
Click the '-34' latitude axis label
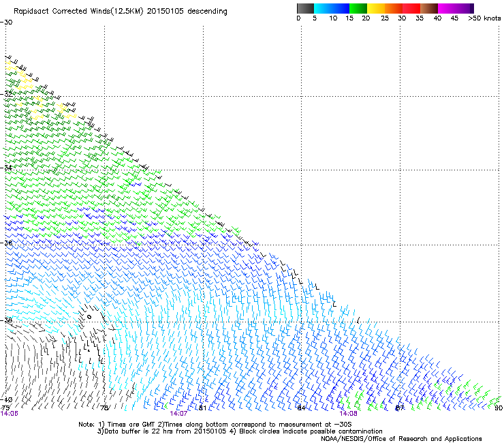6,168
